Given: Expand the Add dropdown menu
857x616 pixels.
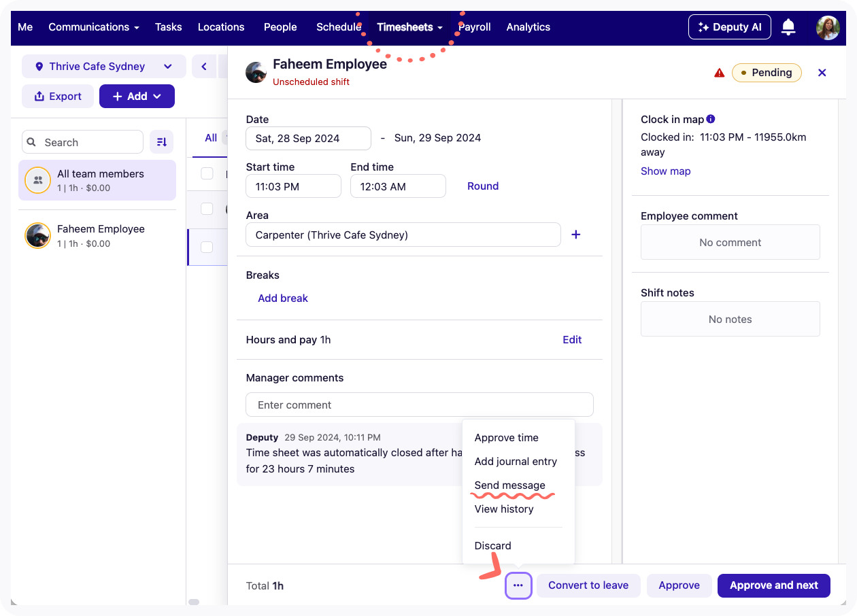Looking at the screenshot, I should tap(137, 96).
